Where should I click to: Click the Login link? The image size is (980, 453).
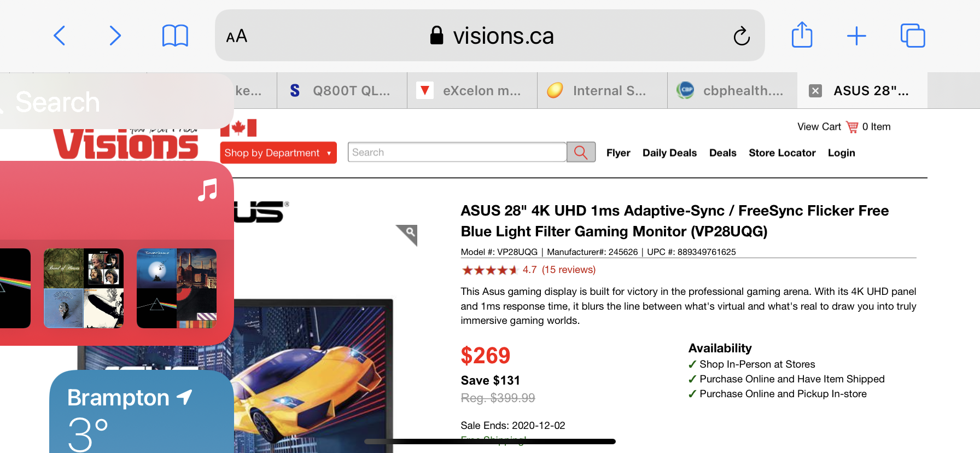pyautogui.click(x=841, y=153)
